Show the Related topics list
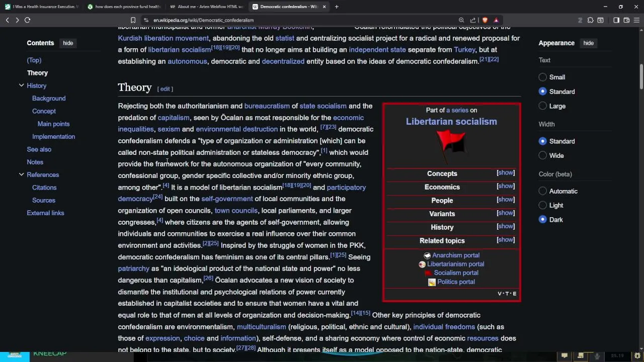This screenshot has width=644, height=362. point(506,240)
